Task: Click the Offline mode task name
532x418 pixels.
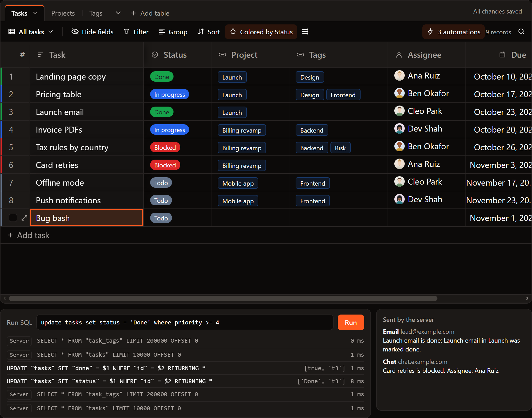Action: [60, 183]
